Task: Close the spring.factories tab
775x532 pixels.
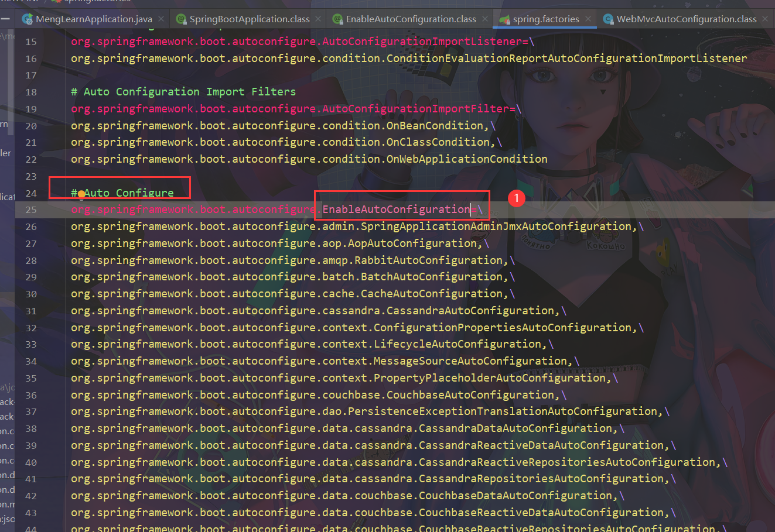Action: (588, 19)
